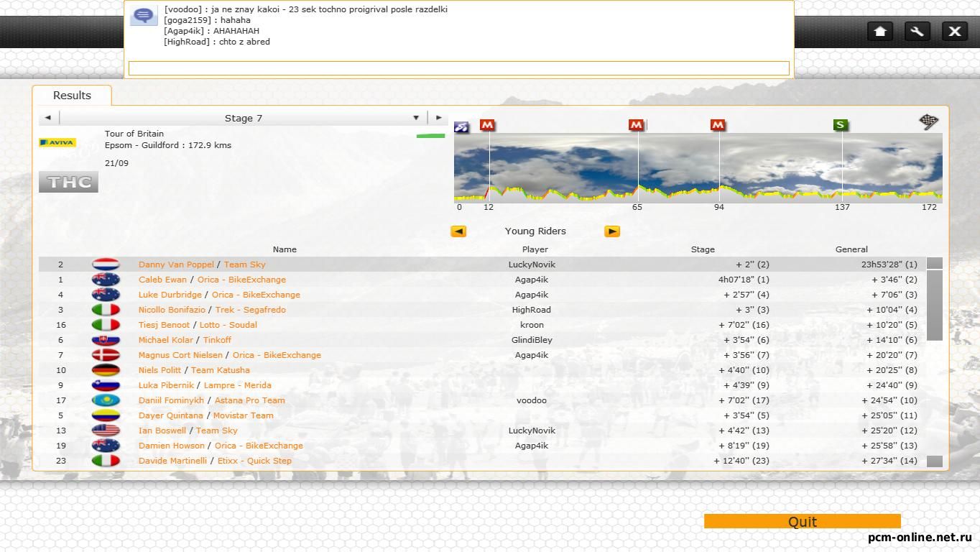Open Astana Pro Team link

click(x=250, y=400)
